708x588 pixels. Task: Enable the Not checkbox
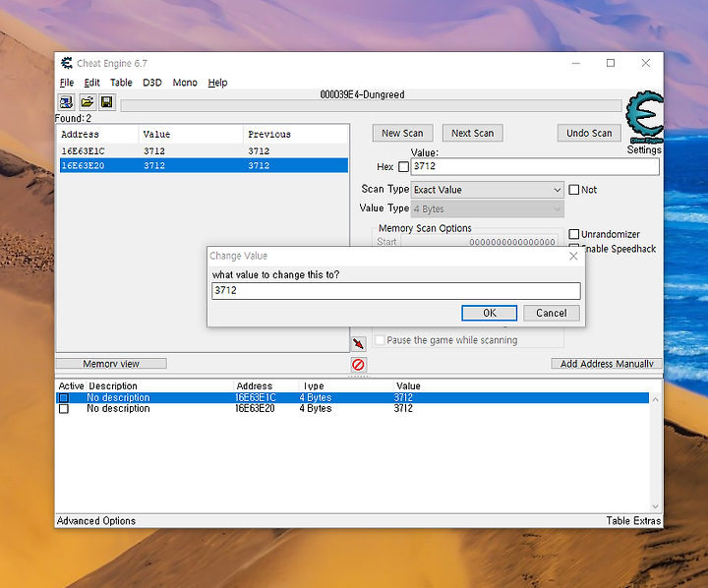pyautogui.click(x=573, y=190)
